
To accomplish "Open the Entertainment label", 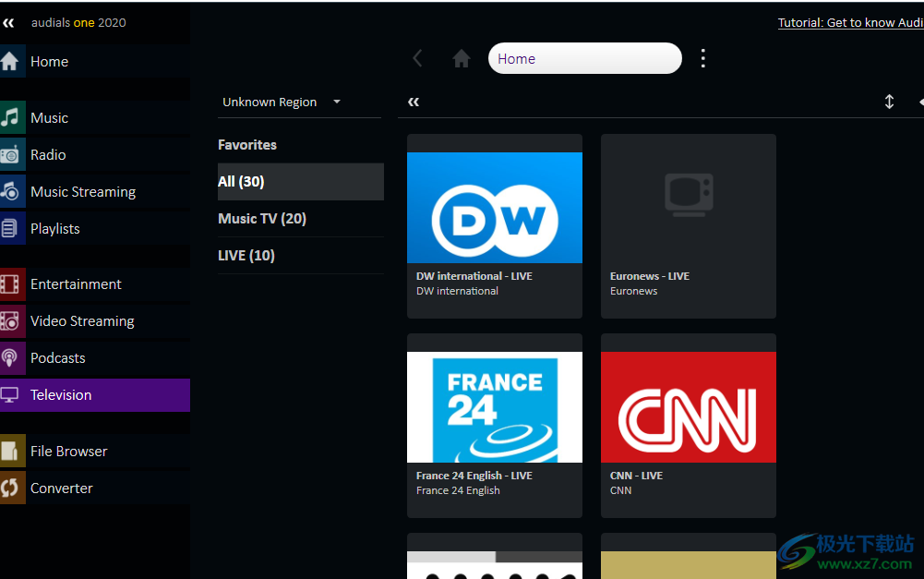I will (76, 284).
